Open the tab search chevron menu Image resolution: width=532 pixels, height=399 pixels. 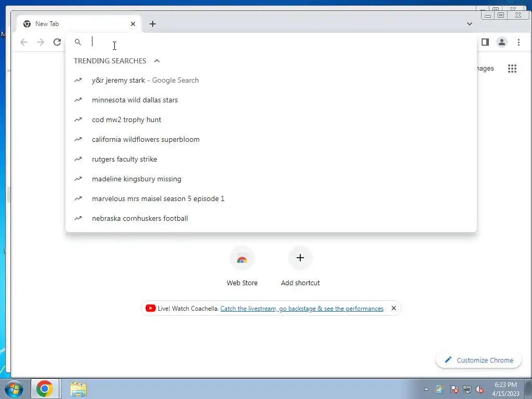pyautogui.click(x=470, y=24)
